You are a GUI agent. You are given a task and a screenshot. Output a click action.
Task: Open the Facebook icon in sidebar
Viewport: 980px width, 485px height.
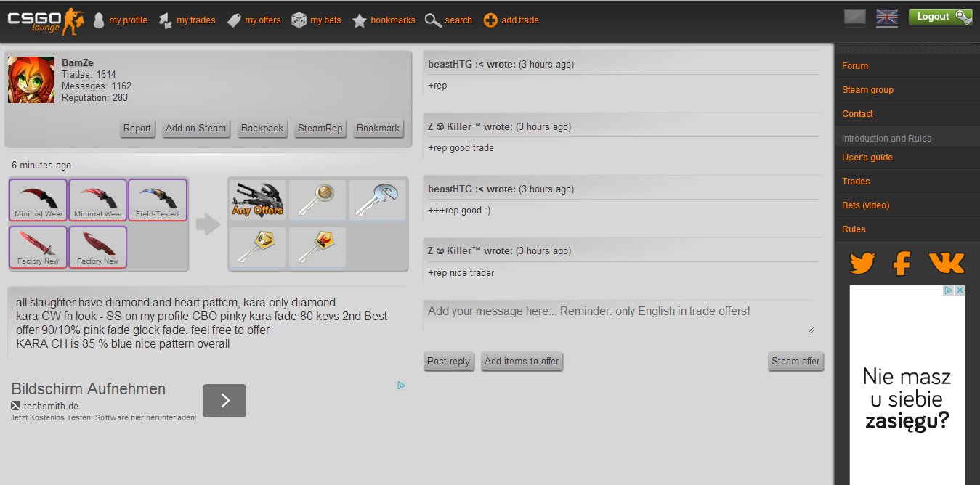click(x=902, y=263)
